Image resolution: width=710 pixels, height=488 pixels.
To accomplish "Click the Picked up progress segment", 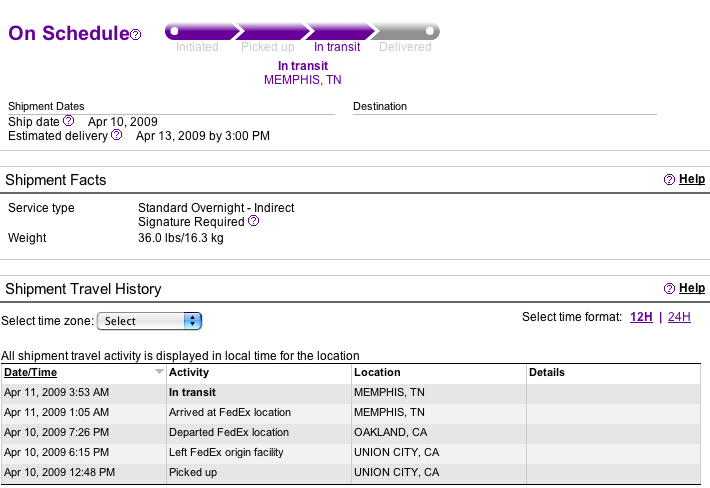I will 268,32.
